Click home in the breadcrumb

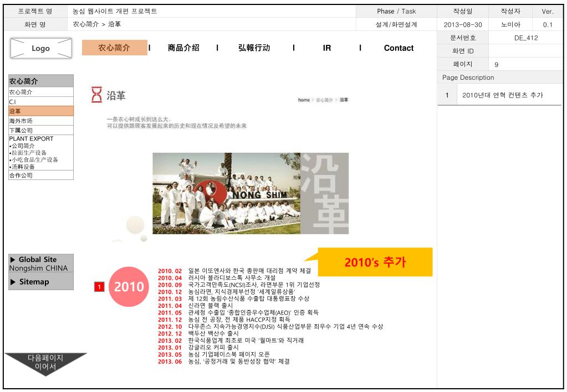tap(304, 100)
